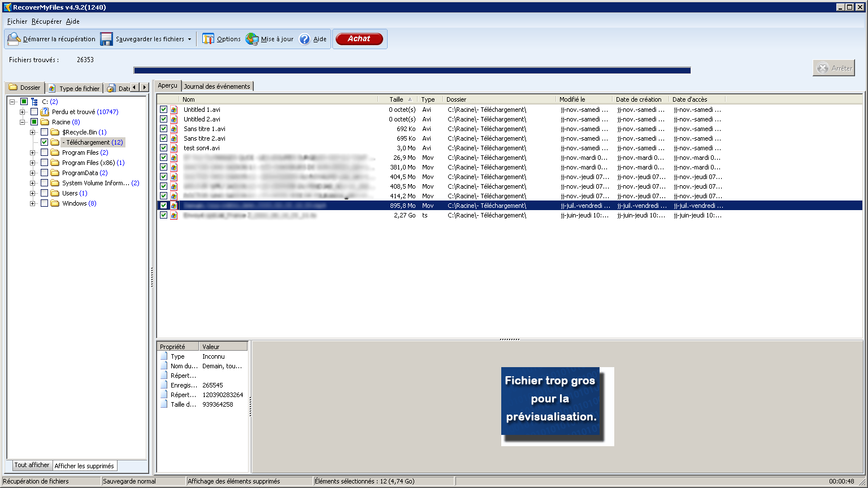Click the $Recycle.Bin folder icon
868x488 pixels.
[x=55, y=132]
